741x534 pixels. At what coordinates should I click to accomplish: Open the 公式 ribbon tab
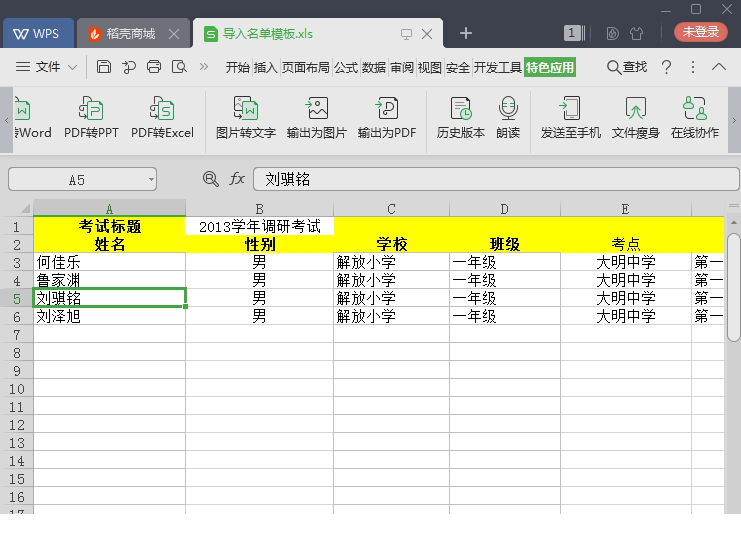click(x=346, y=68)
